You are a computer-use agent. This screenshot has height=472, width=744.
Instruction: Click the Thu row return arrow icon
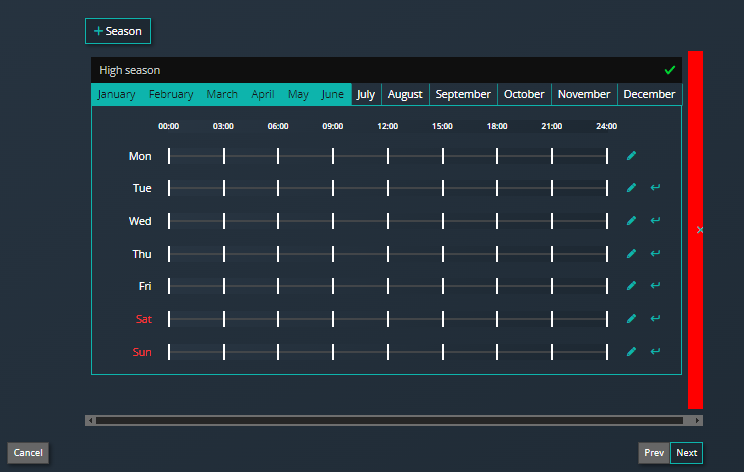coord(655,253)
